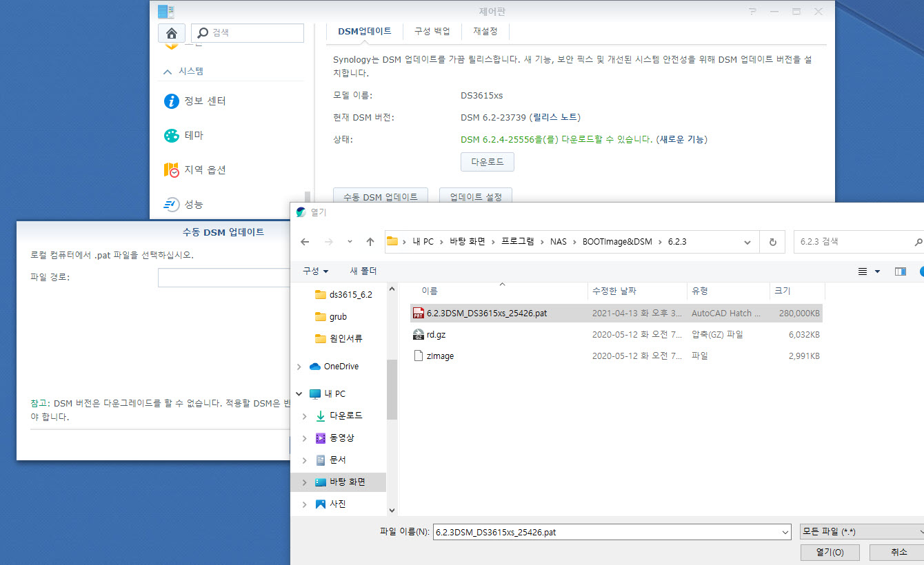Expand the address bar path history

point(747,242)
